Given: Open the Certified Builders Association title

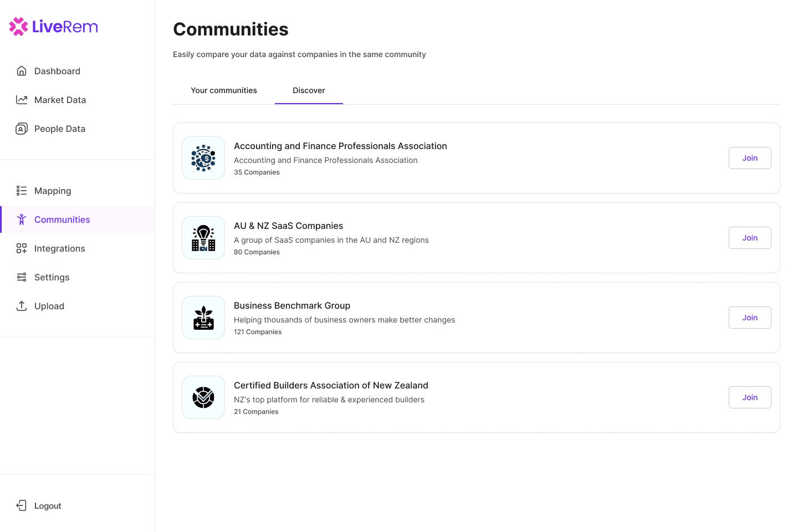Looking at the screenshot, I should (331, 385).
